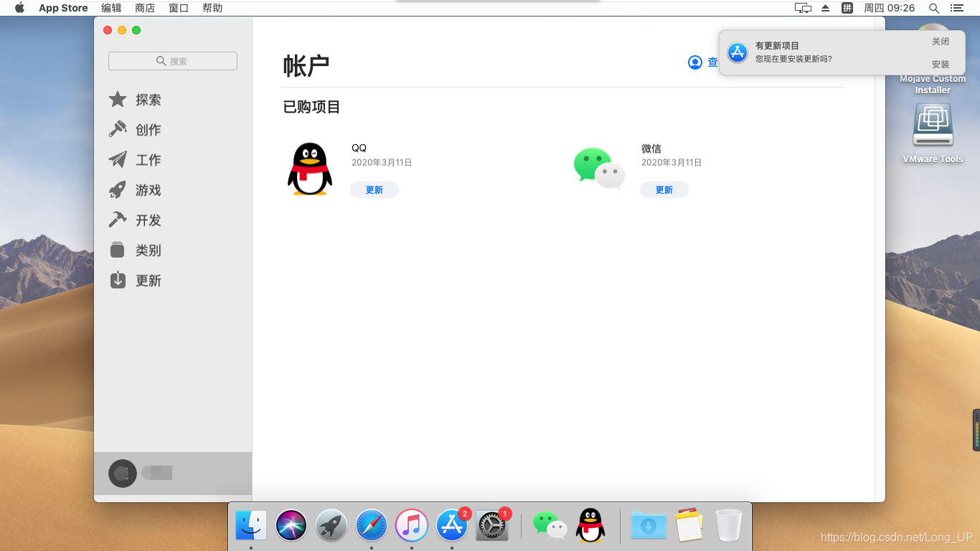Open the Trash in the Dock
Image resolution: width=980 pixels, height=551 pixels.
(729, 526)
